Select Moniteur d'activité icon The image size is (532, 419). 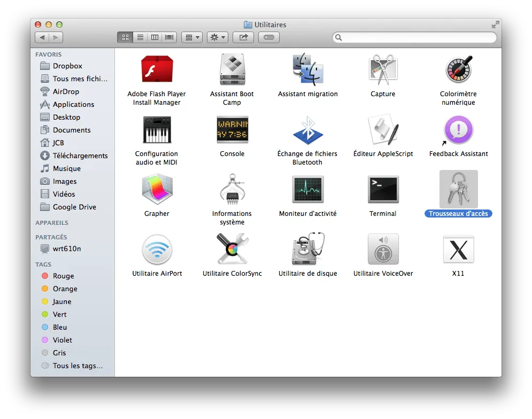pos(307,190)
